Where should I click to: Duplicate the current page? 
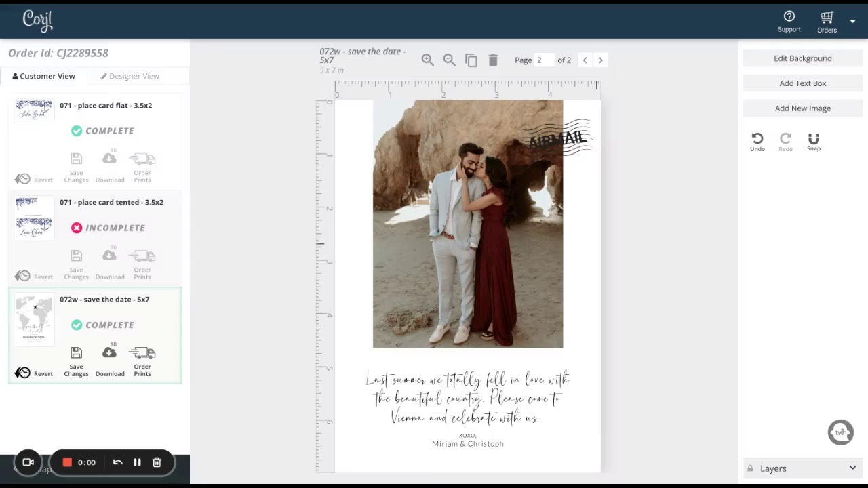471,60
